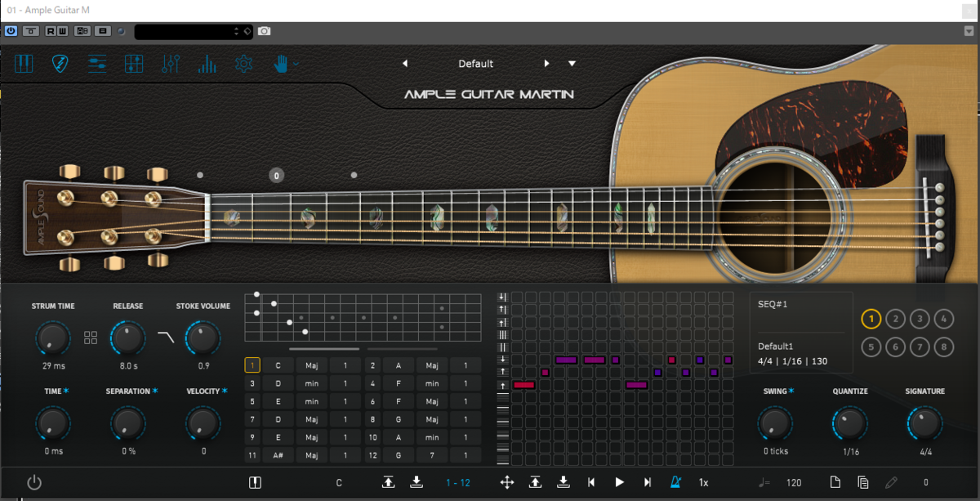Open the host preset name field
Viewport: 980px width, 501px height.
194,31
